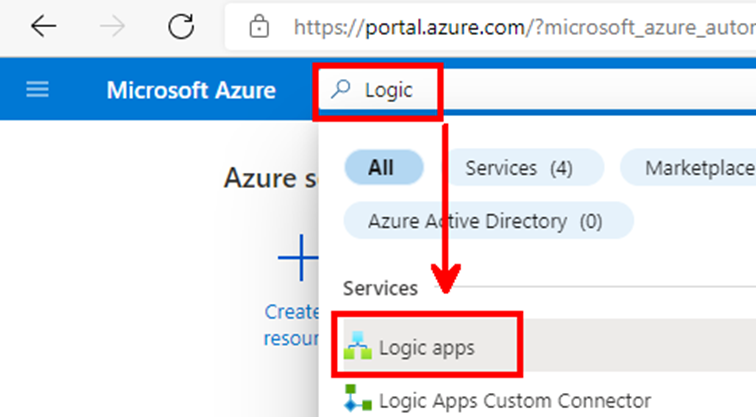Click the Logic apps service icon
Image resolution: width=756 pixels, height=417 pixels.
[x=358, y=346]
